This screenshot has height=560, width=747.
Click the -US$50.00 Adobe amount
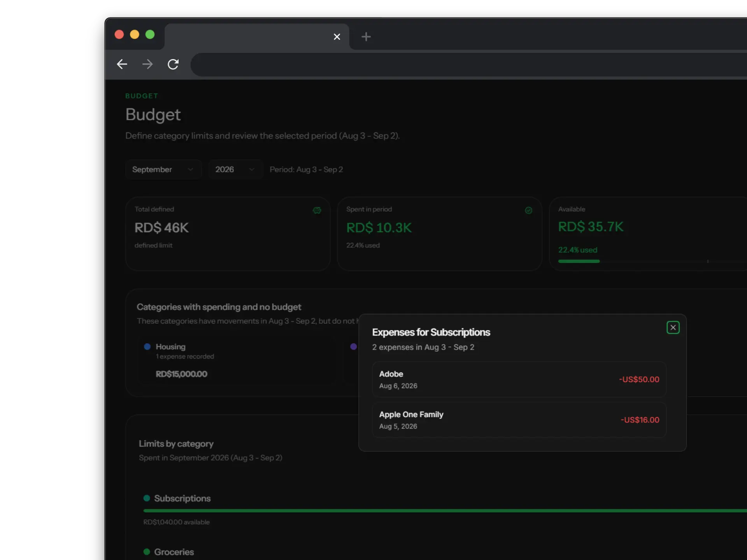pos(639,380)
